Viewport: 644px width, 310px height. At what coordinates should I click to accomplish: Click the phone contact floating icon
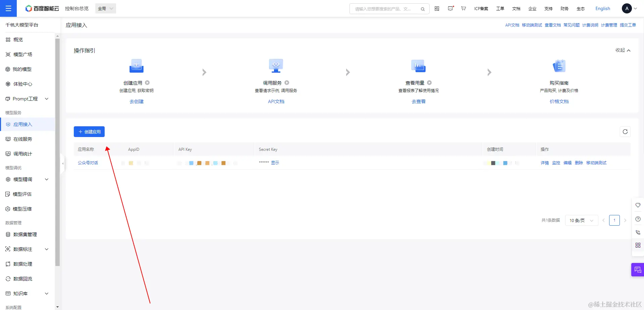(x=638, y=232)
